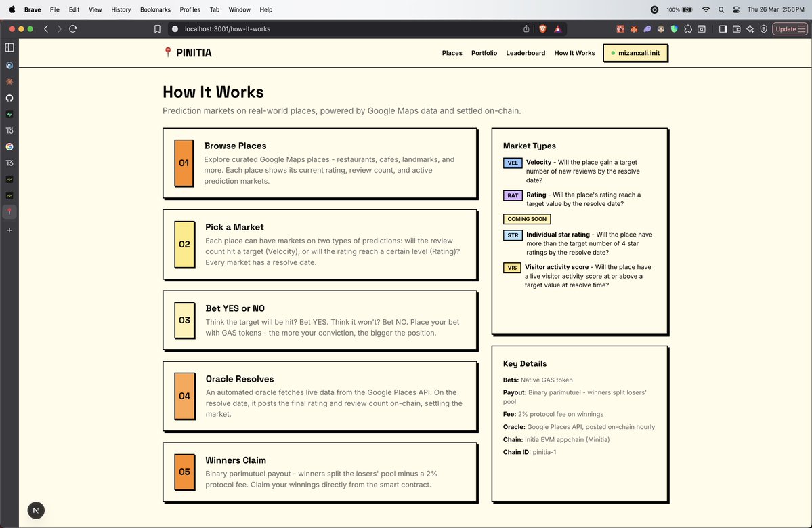This screenshot has height=528, width=812.
Task: Select the How It Works nav link
Action: tap(574, 53)
